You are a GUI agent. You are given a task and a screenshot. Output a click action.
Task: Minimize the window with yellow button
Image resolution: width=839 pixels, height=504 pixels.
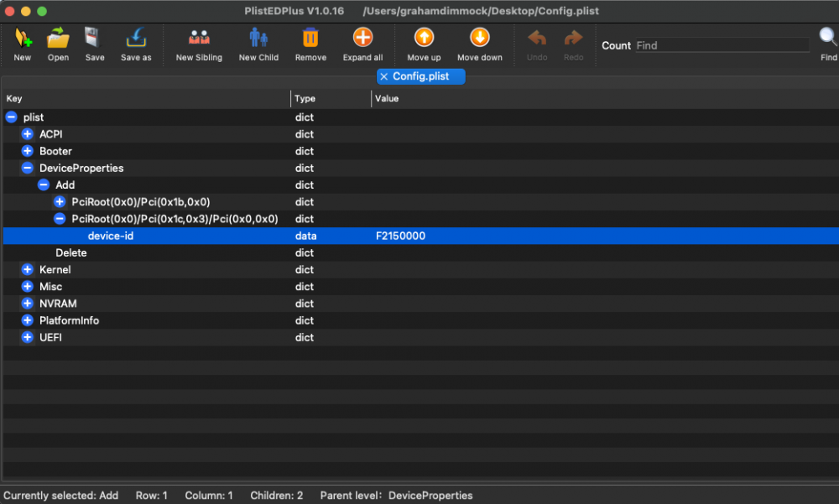26,11
